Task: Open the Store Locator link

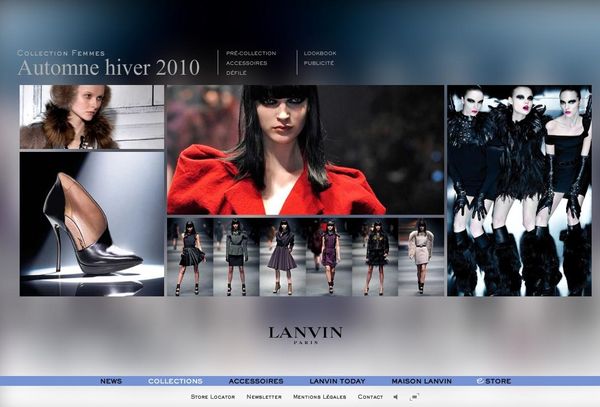Action: (x=213, y=397)
